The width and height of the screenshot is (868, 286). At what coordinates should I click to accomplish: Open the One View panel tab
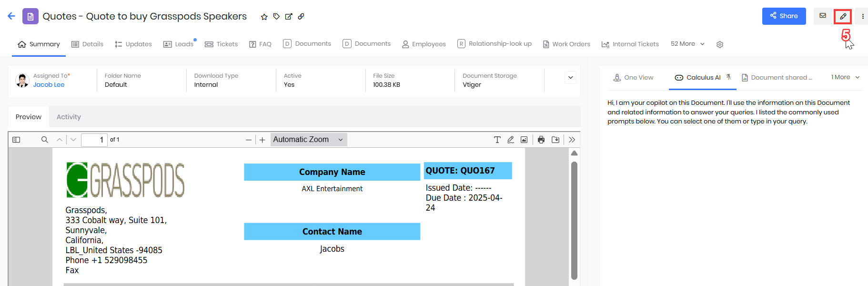pyautogui.click(x=633, y=77)
